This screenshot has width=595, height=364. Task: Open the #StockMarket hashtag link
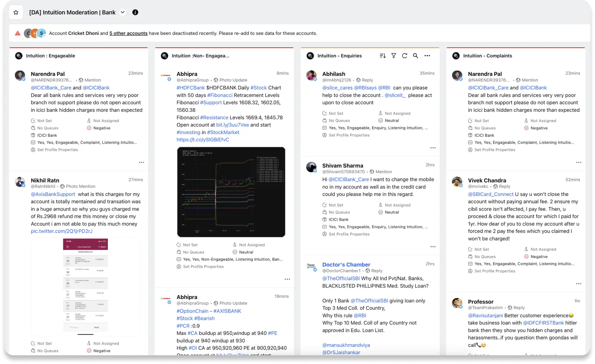pyautogui.click(x=223, y=132)
